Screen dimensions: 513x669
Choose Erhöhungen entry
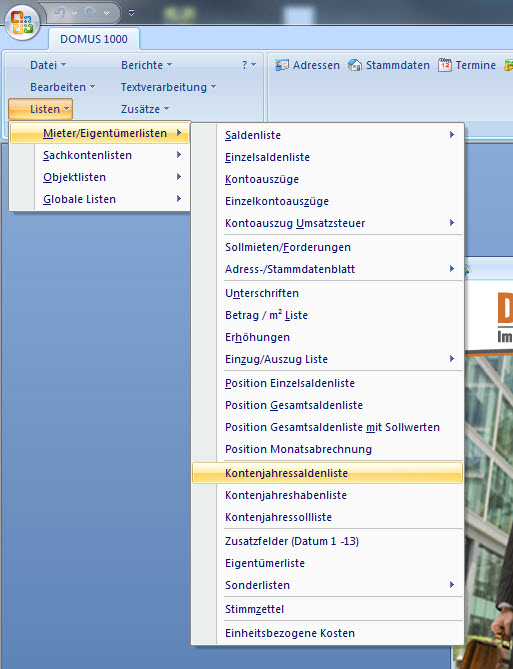[x=327, y=337]
